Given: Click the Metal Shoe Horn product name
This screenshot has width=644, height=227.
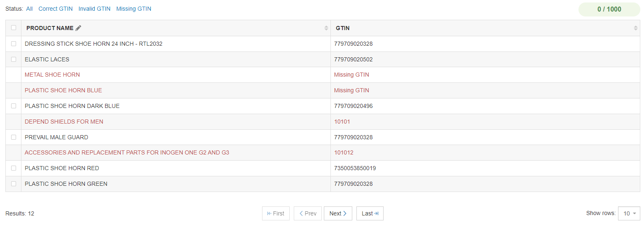Looking at the screenshot, I should 52,75.
